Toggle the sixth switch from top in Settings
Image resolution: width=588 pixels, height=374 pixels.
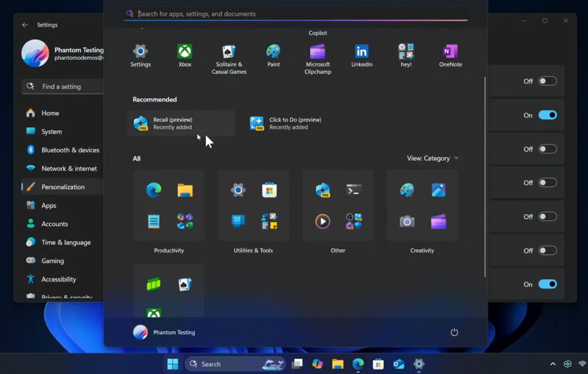548,251
